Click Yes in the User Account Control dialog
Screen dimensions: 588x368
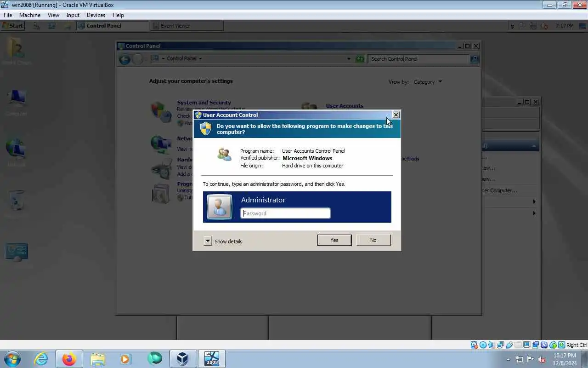click(x=334, y=240)
